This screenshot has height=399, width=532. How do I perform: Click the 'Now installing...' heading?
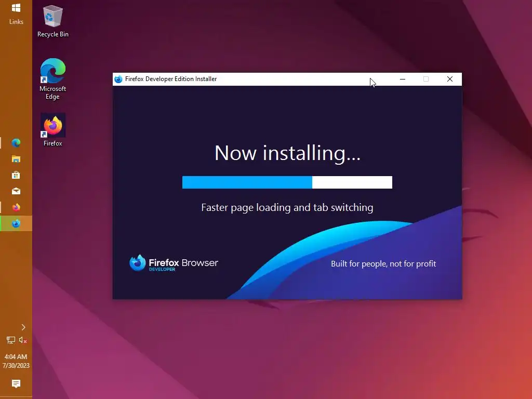click(x=287, y=153)
